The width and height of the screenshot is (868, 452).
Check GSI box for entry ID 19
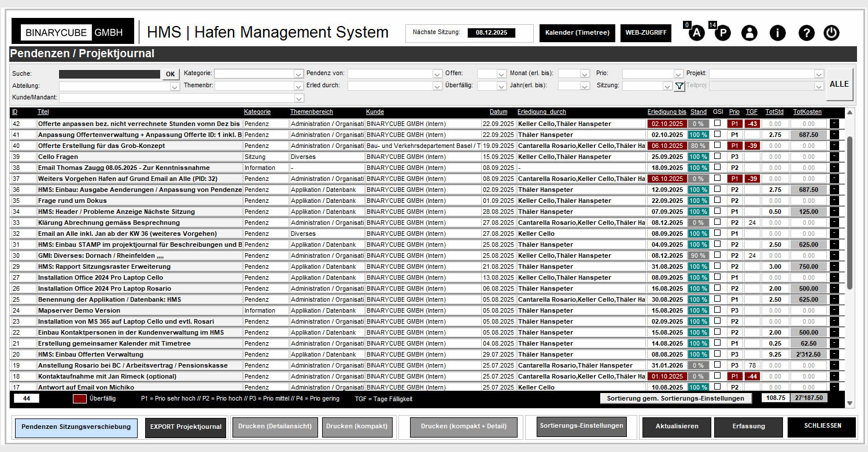tap(718, 365)
